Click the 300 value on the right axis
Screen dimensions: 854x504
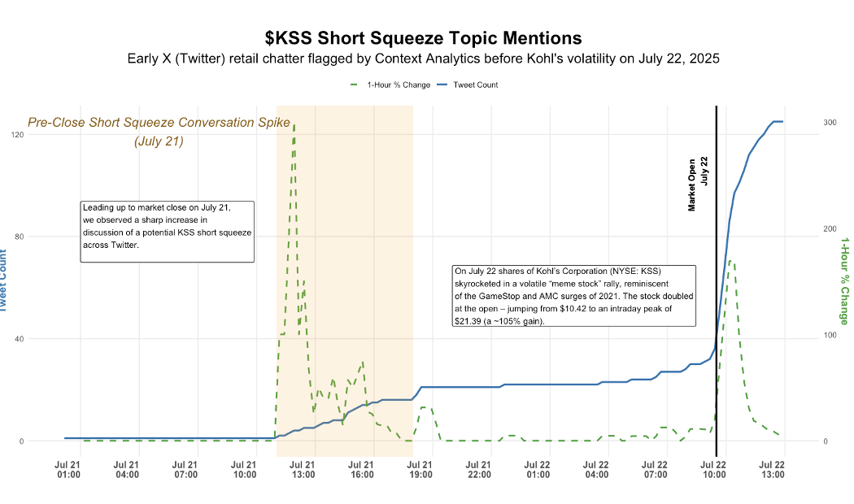[830, 123]
